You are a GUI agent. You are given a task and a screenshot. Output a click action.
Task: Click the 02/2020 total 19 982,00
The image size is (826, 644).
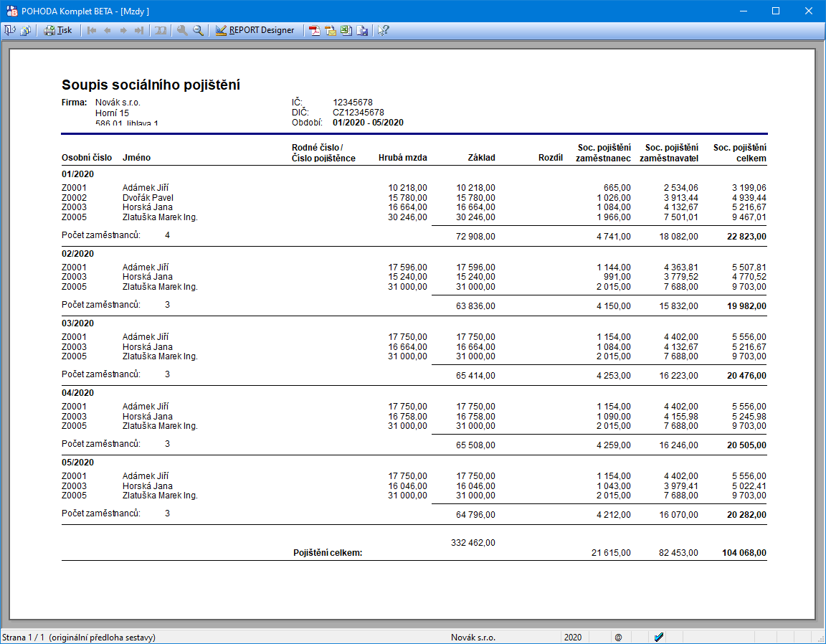[746, 306]
